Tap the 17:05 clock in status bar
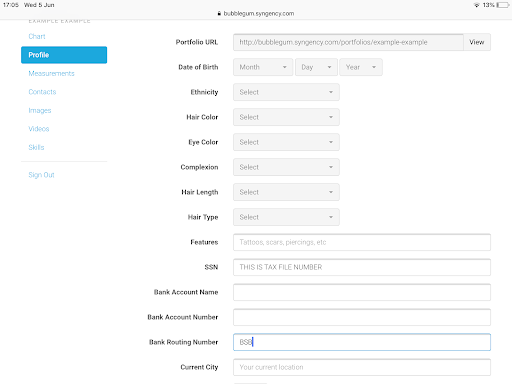Viewport: 512px width, 384px height. pyautogui.click(x=11, y=5)
